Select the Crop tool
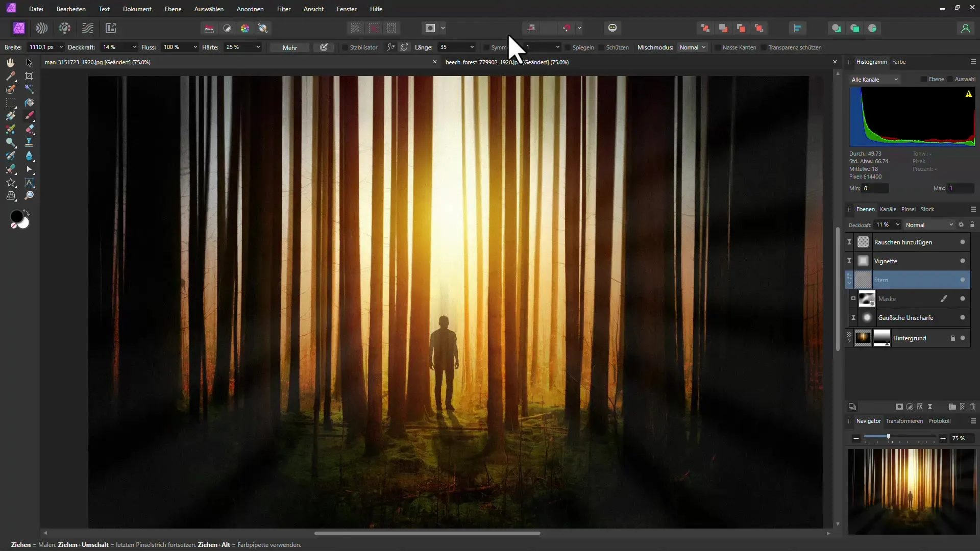The width and height of the screenshot is (980, 551). 29,76
